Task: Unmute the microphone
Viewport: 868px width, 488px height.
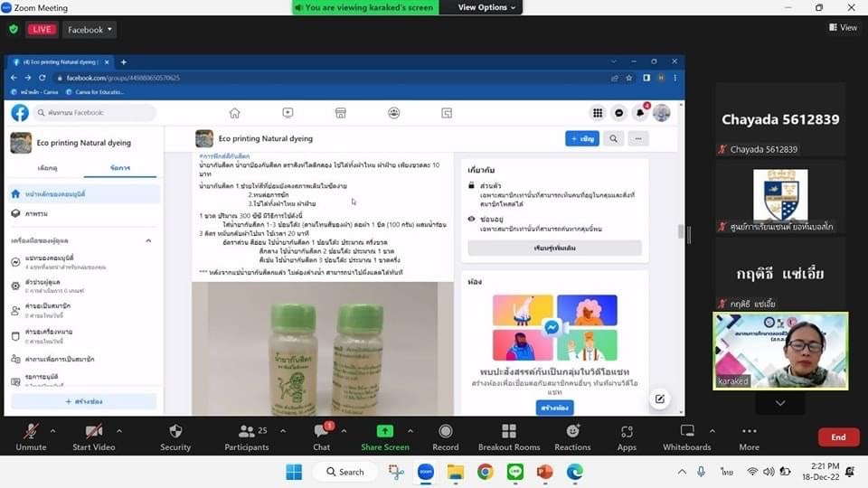Action: click(31, 432)
